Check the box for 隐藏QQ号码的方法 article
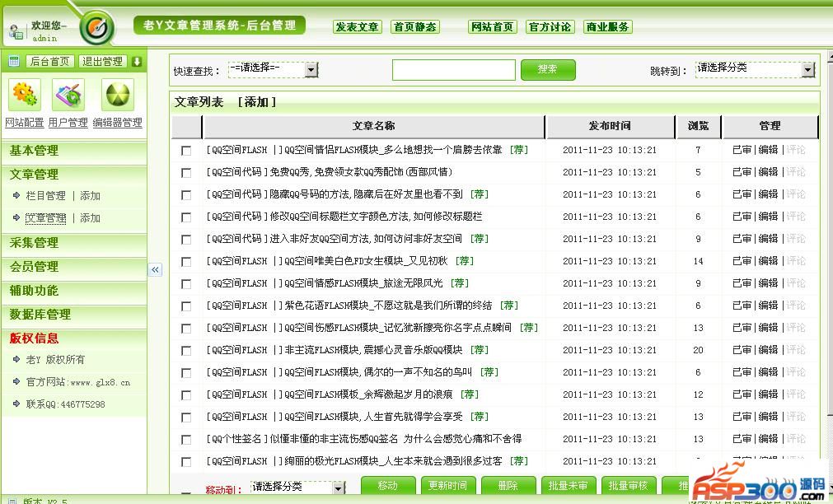Screen dimensions: 833x504 [x=186, y=195]
